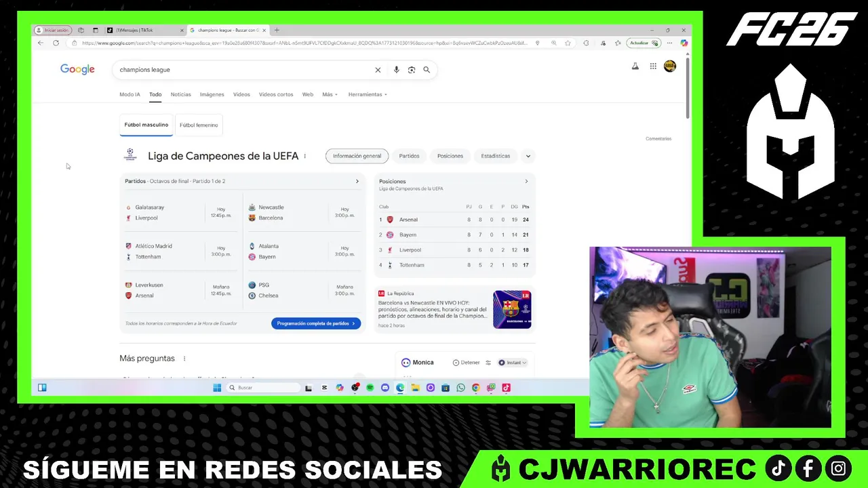
Task: Expand the Partidos card arrow
Action: [357, 181]
